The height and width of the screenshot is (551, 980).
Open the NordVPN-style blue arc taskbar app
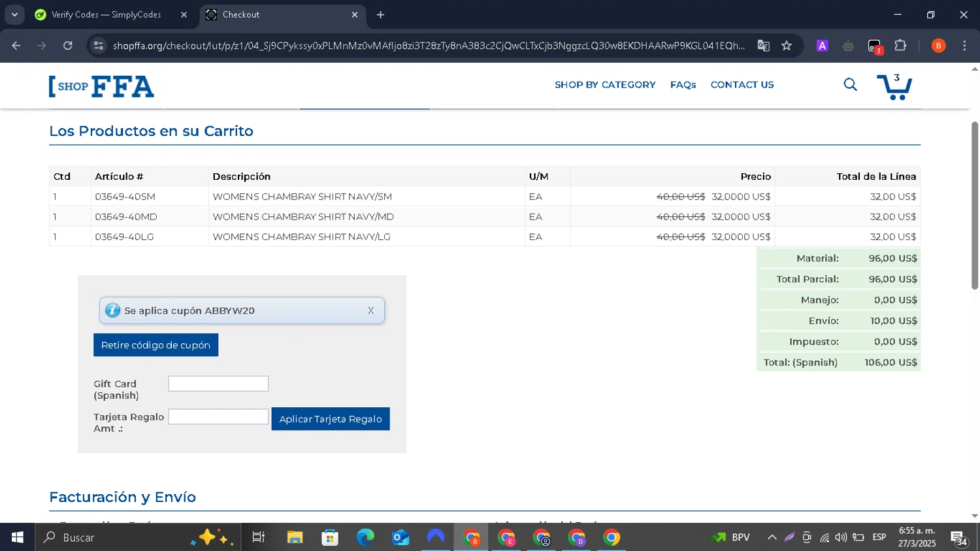(x=436, y=537)
